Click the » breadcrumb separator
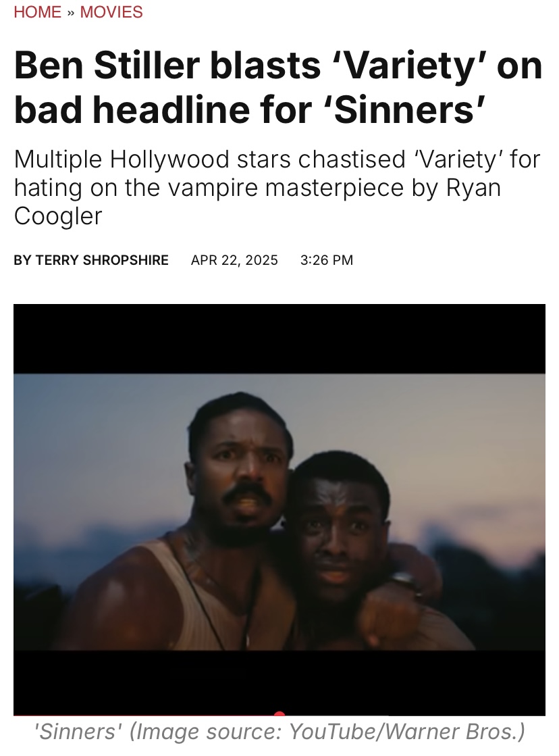559x756 pixels. click(x=71, y=12)
